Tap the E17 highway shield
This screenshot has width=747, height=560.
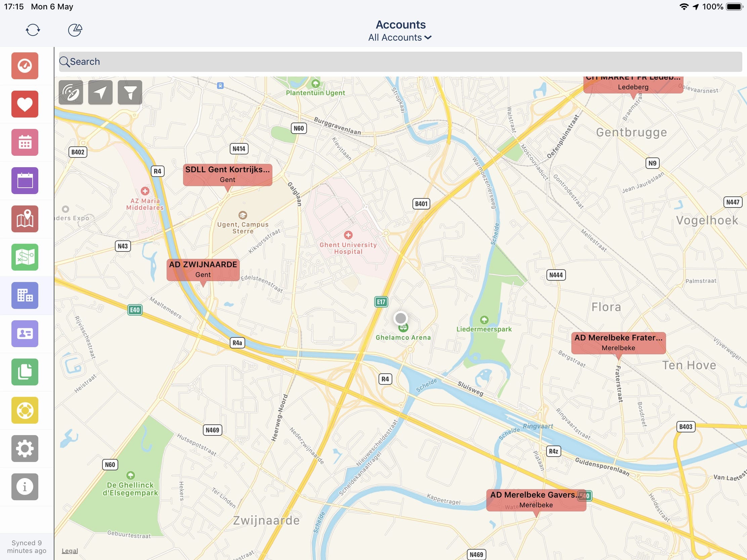381,302
